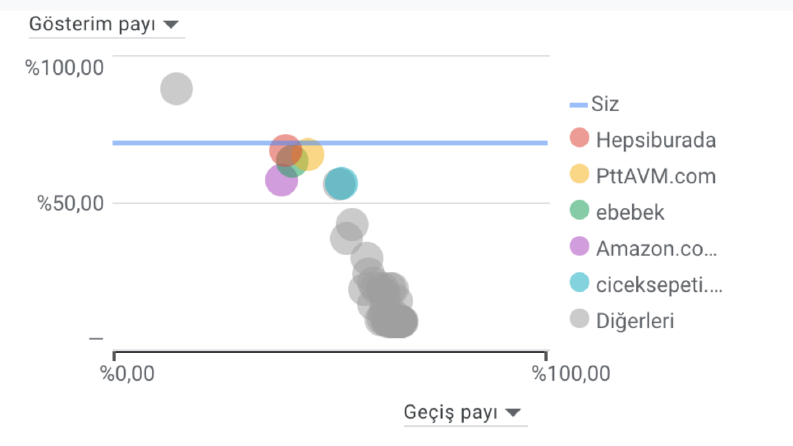Open the Geçiş payı axis dropdown
The width and height of the screenshot is (793, 446).
465,413
